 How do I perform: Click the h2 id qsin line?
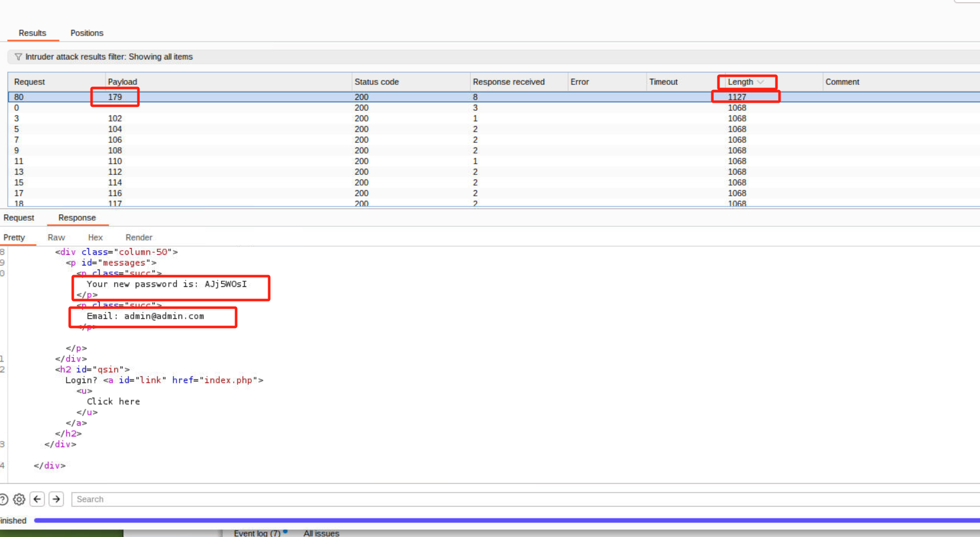tap(92, 370)
